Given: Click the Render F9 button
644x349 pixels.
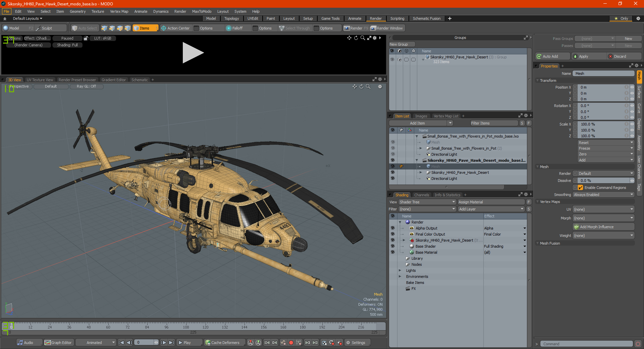Looking at the screenshot, I should (356, 28).
